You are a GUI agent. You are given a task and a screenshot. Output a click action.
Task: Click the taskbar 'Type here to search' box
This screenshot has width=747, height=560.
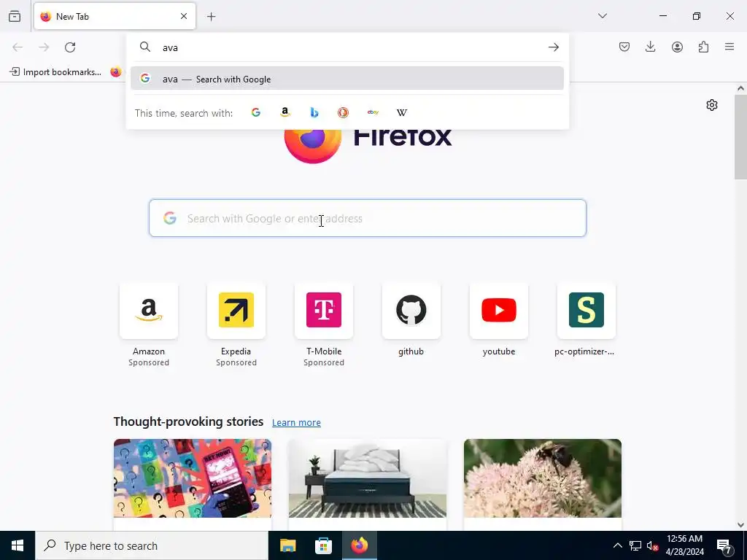pyautogui.click(x=152, y=545)
